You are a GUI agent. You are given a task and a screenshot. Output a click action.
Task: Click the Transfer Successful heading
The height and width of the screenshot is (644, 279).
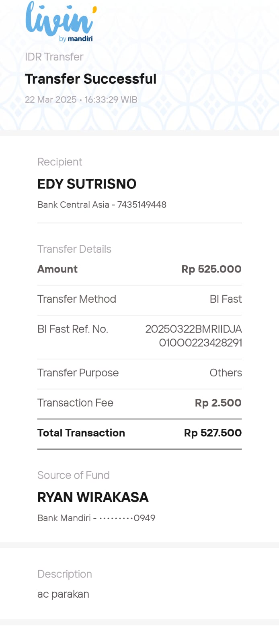click(x=90, y=79)
